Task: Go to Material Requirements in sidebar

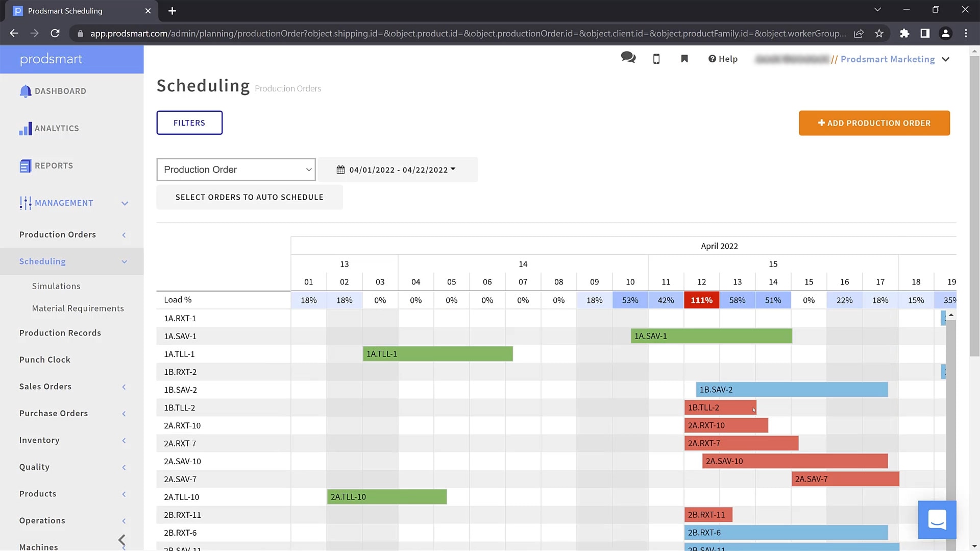Action: tap(78, 308)
